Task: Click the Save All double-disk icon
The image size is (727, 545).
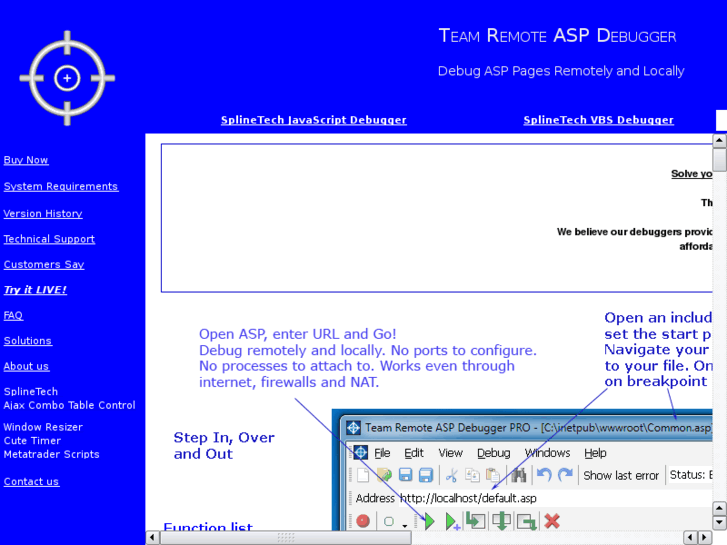Action: (426, 475)
